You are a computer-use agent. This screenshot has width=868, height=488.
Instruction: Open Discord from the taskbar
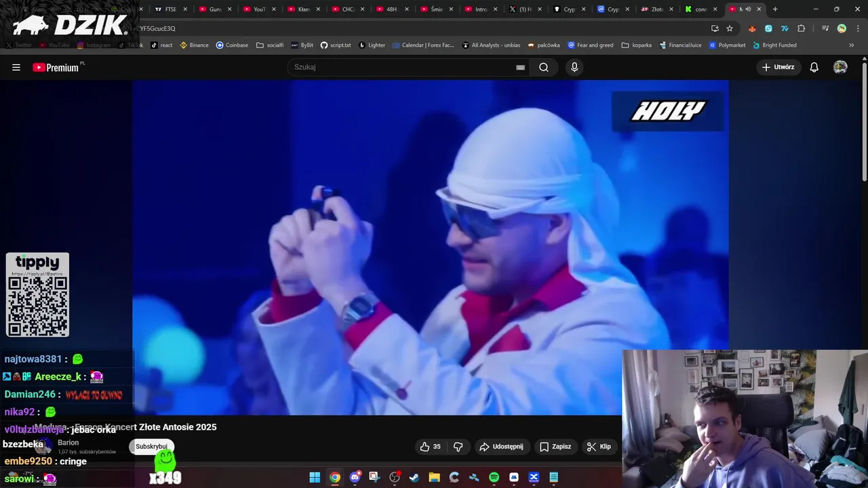coord(355,477)
